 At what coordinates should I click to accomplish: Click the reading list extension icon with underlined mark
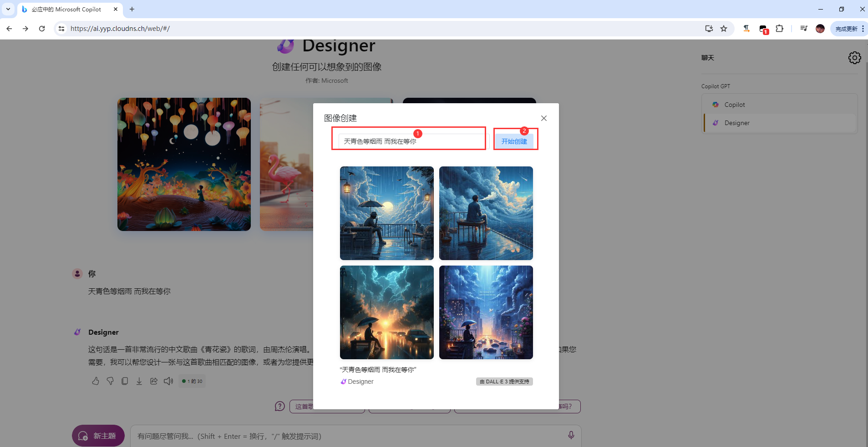[746, 29]
